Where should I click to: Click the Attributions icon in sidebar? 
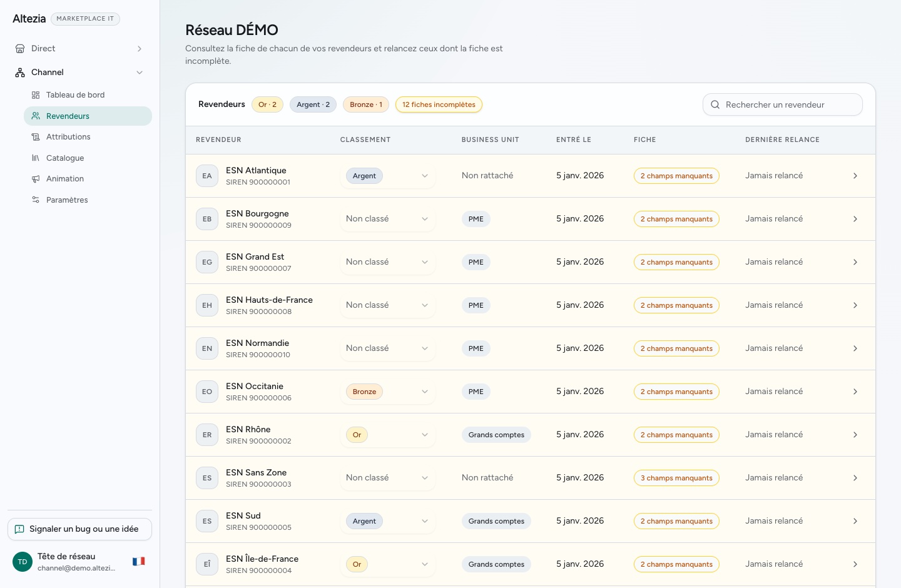36,137
